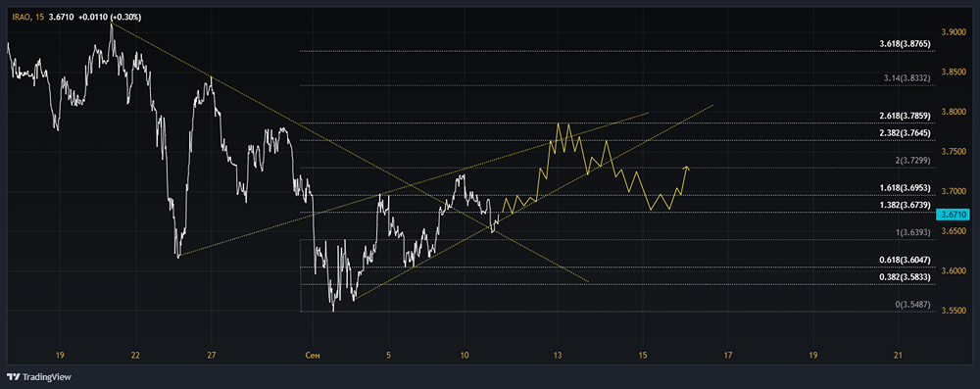Select the 3.8000 price axis label

[954, 112]
